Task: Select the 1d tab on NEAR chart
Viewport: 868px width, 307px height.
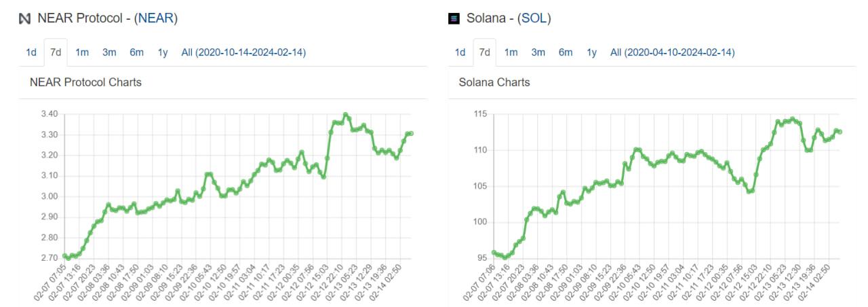Action: [x=31, y=52]
